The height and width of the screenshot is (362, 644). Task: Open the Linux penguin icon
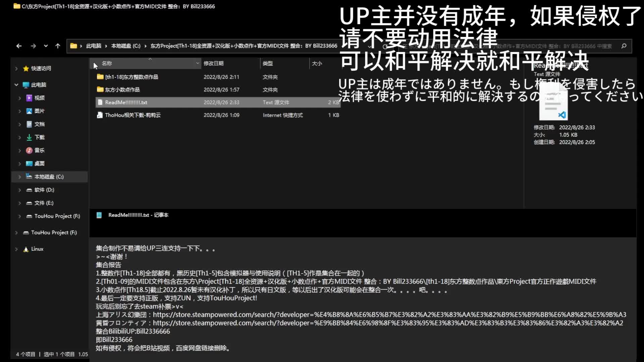point(26,249)
